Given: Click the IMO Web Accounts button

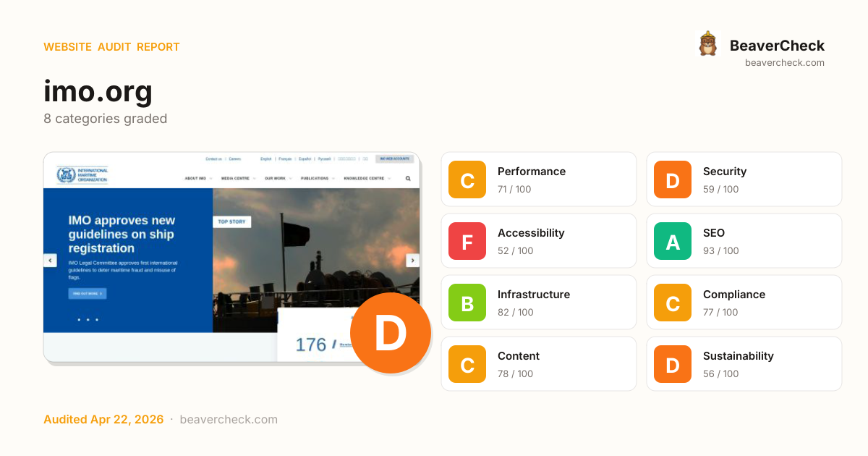Looking at the screenshot, I should [x=394, y=159].
